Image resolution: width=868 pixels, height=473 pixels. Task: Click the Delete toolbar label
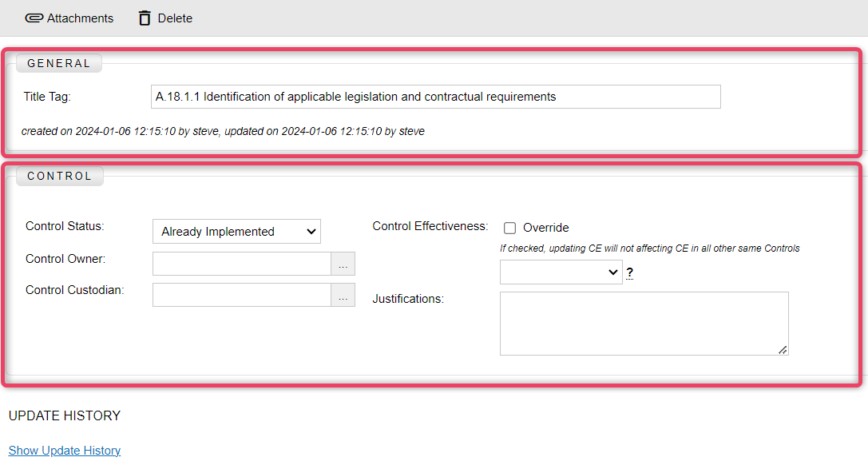click(x=175, y=18)
